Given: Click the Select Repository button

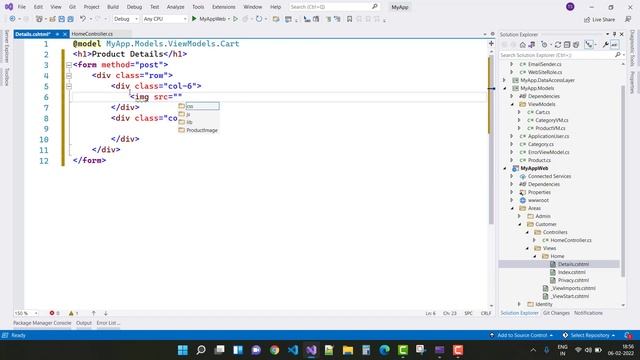Looking at the screenshot, I should [x=589, y=335].
